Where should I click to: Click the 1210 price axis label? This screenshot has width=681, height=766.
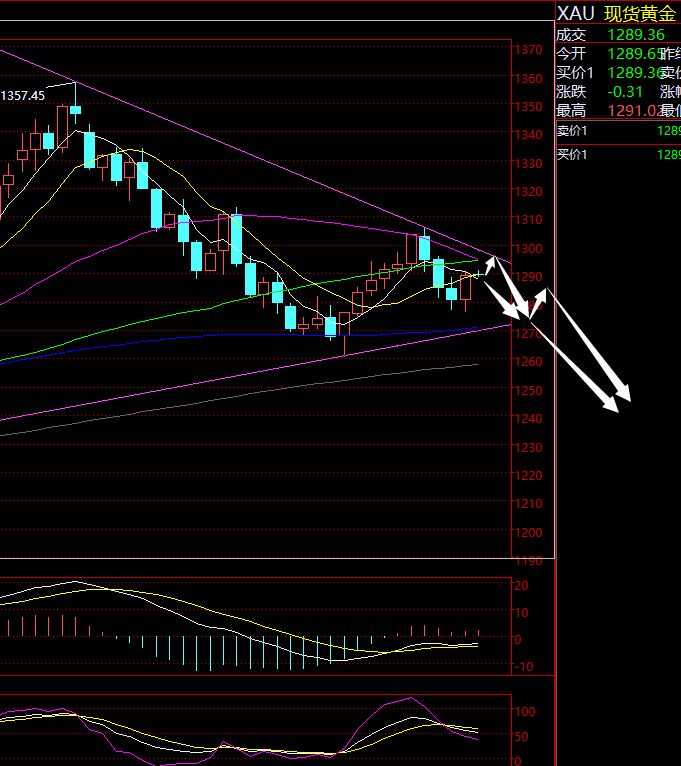click(x=528, y=504)
